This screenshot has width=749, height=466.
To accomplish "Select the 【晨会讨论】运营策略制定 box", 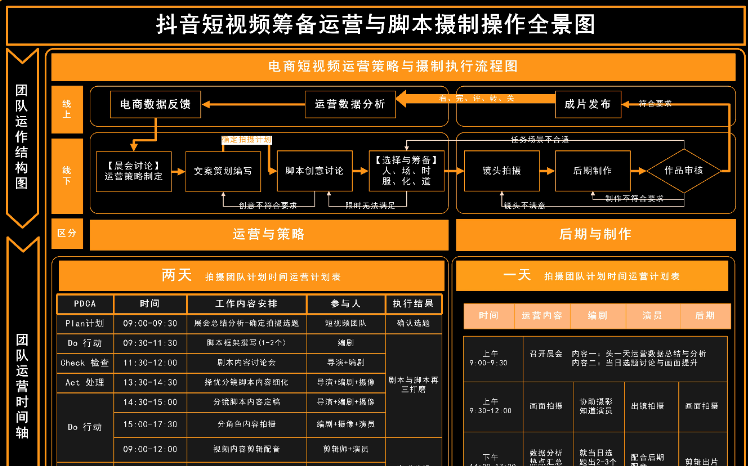I will [x=134, y=171].
